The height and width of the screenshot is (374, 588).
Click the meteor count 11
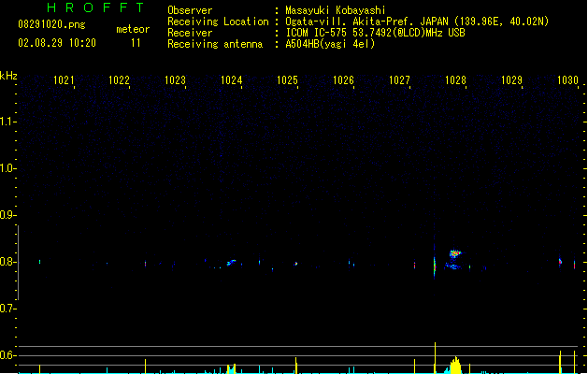point(136,43)
